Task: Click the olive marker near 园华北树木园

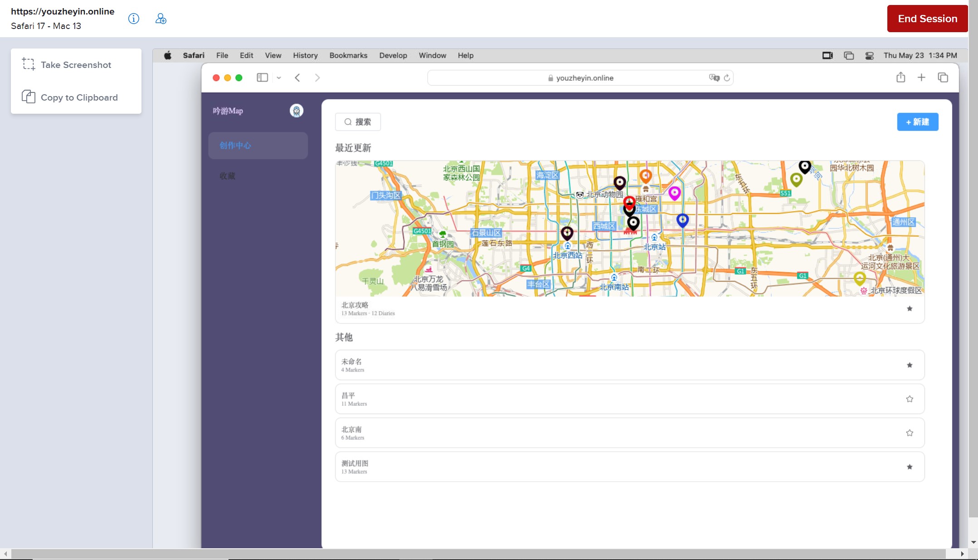Action: tap(796, 179)
